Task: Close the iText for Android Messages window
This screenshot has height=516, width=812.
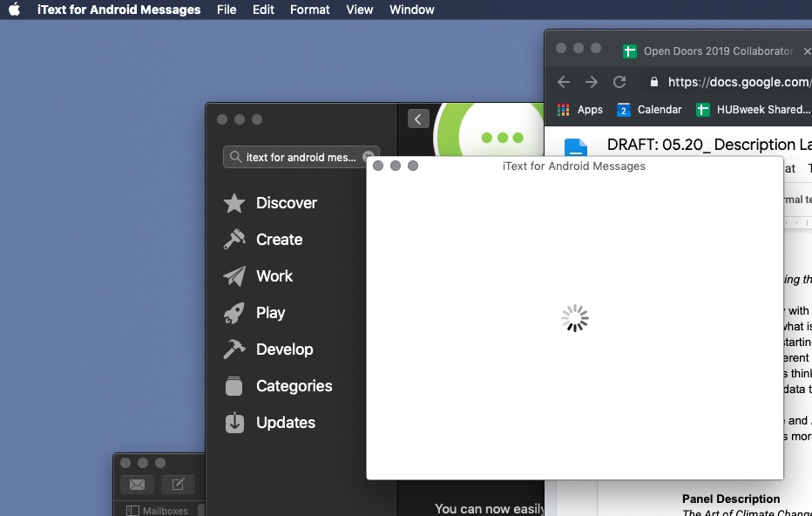Action: 378,166
